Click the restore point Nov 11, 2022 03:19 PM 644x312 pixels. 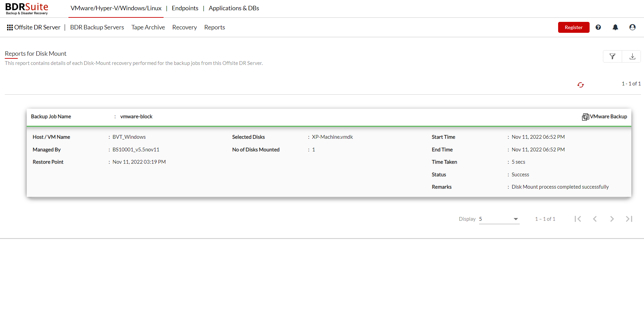coord(139,162)
